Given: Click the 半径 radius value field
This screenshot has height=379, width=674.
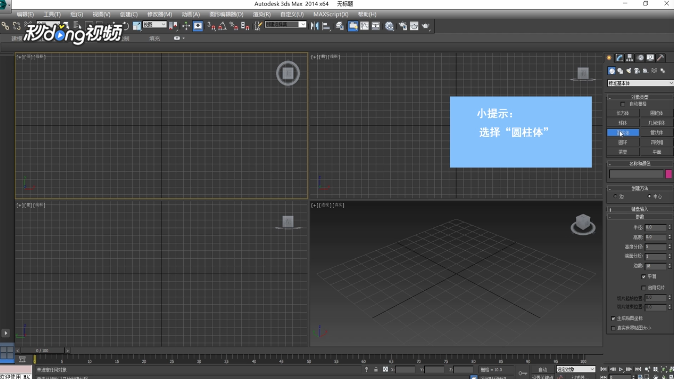Looking at the screenshot, I should 656,227.
